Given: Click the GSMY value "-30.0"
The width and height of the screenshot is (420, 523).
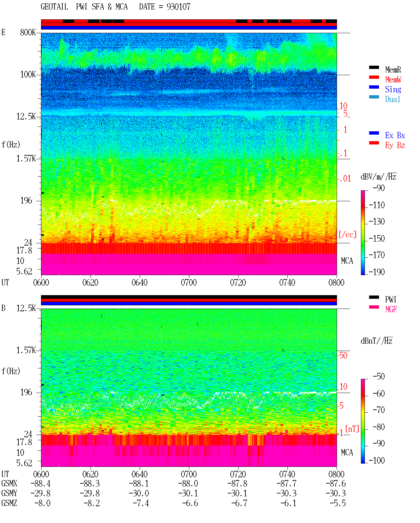Looking at the screenshot, I should pyautogui.click(x=139, y=493).
